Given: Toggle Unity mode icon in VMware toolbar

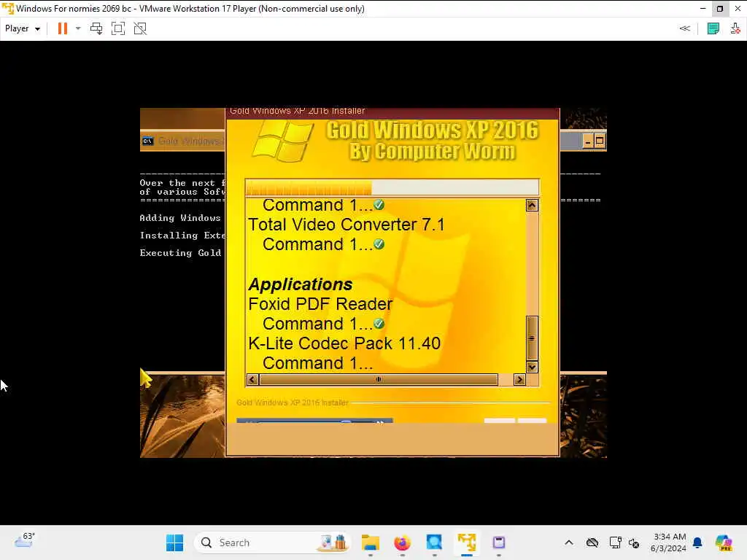Looking at the screenshot, I should point(140,28).
